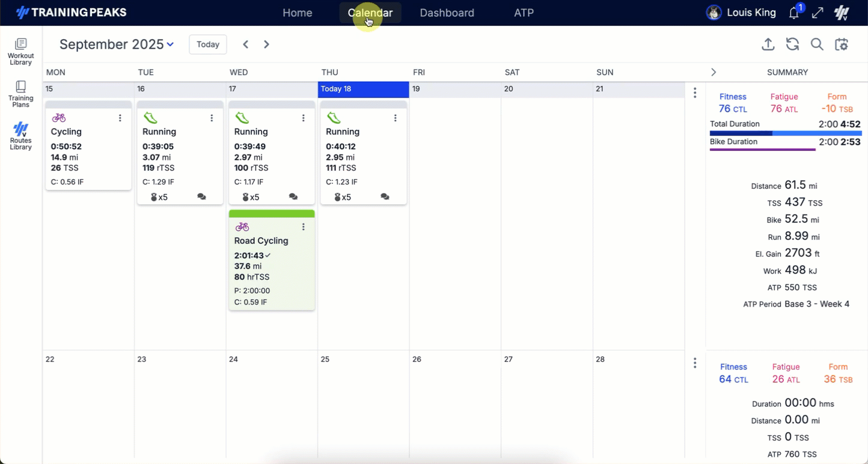
Task: Collapse the Summary column chevron
Action: (714, 72)
